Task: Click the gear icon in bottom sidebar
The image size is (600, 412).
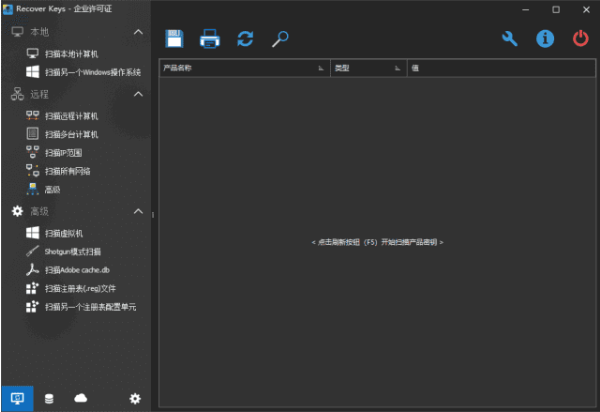Action: click(x=135, y=398)
